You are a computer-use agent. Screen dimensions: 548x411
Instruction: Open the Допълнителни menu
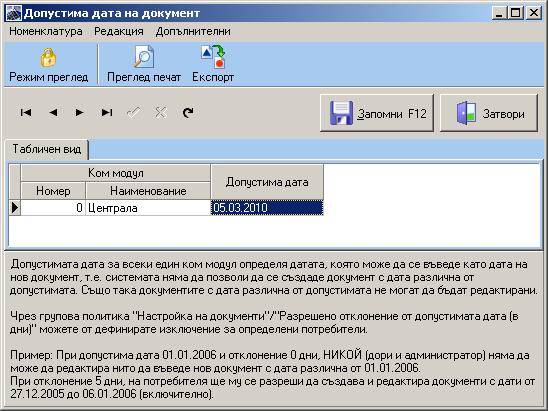193,31
